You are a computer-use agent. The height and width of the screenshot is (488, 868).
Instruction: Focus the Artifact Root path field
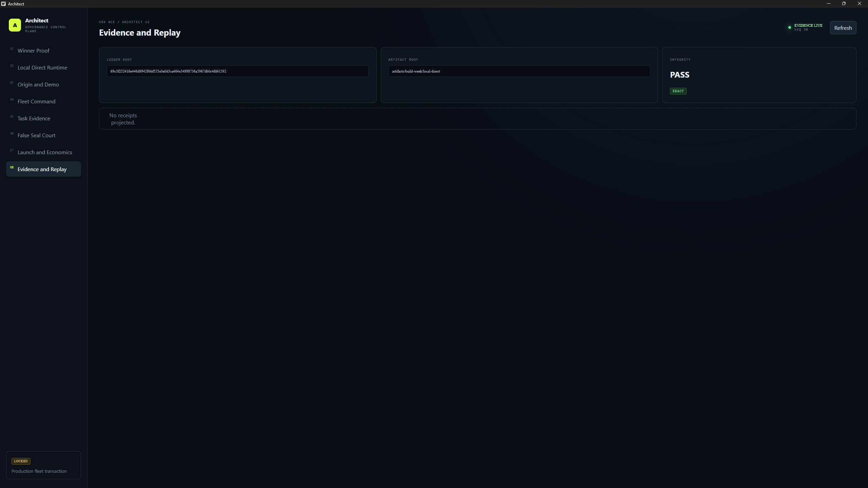[x=519, y=71]
